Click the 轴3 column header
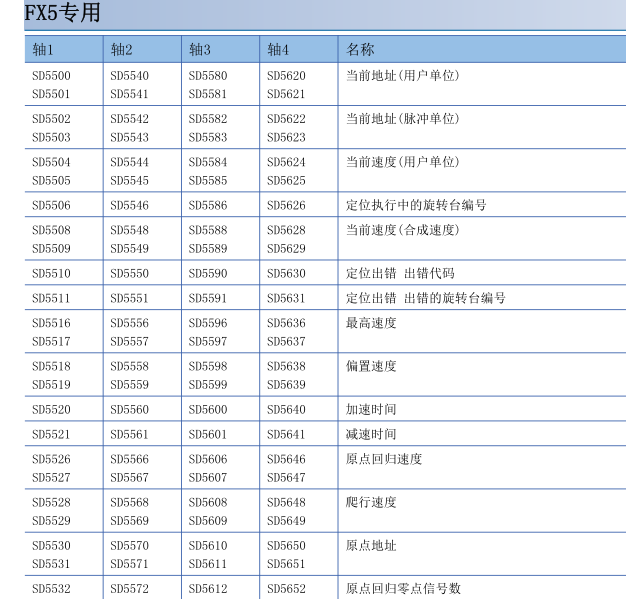The width and height of the screenshot is (626, 599). [200, 49]
